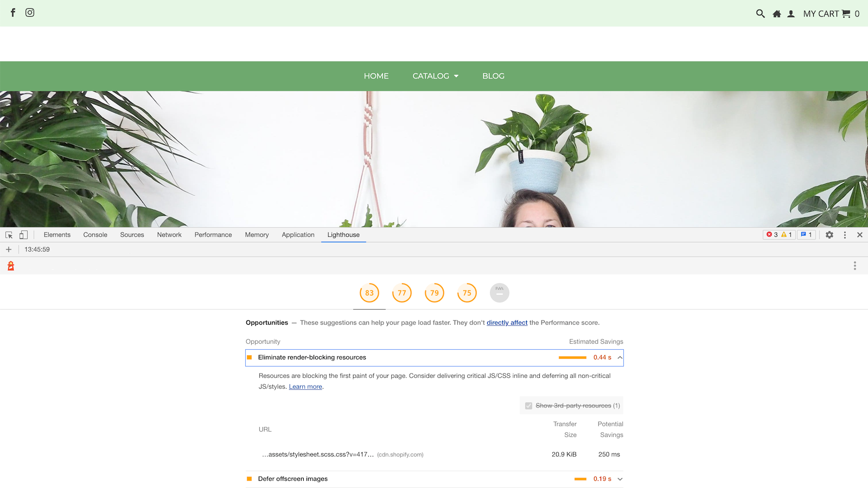Select the inspect element cursor tool

click(x=8, y=234)
